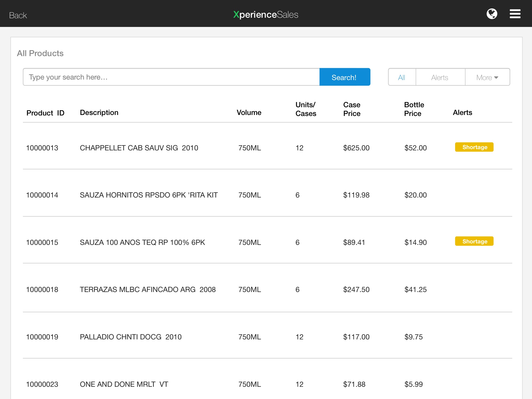
Task: Click bottle price $52.00
Action: (x=415, y=148)
